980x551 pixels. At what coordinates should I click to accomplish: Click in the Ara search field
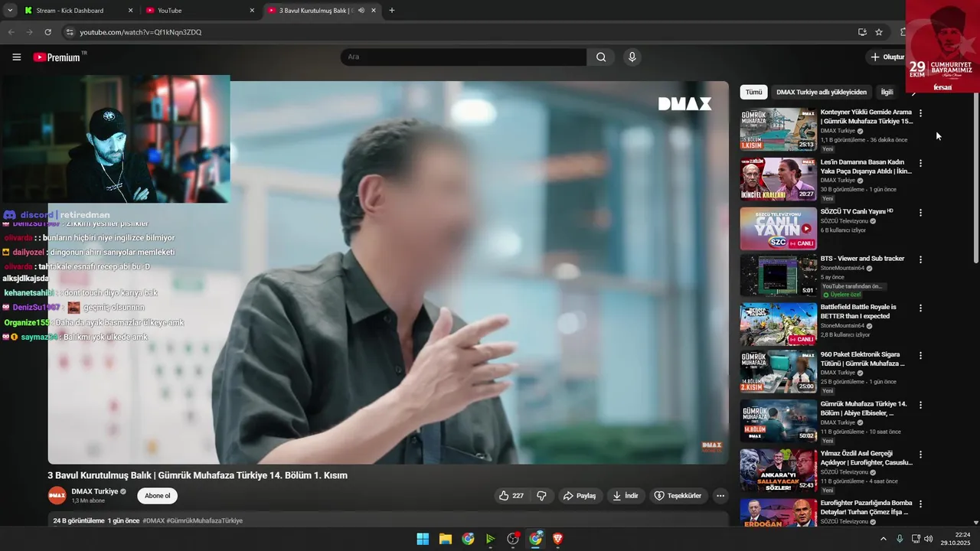click(464, 57)
